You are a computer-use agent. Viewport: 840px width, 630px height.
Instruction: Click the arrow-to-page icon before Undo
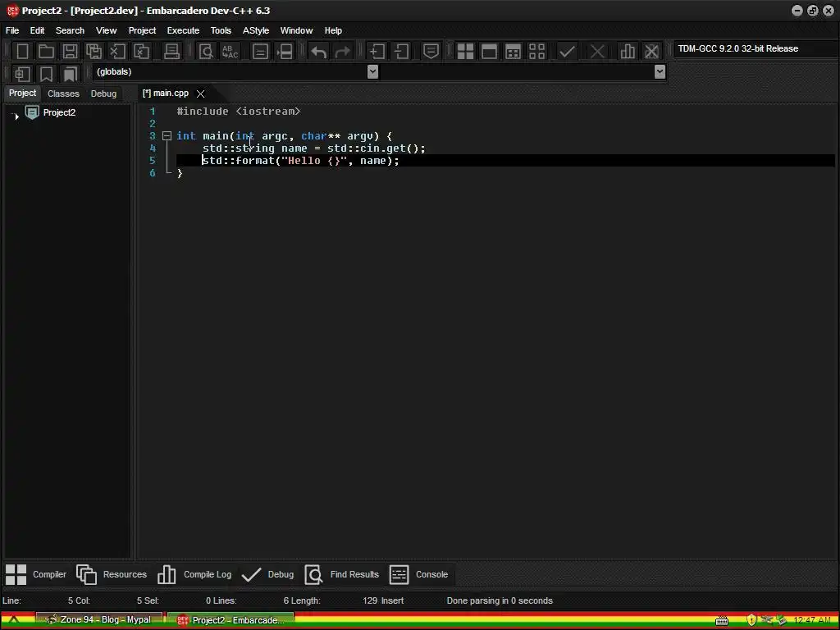click(285, 52)
